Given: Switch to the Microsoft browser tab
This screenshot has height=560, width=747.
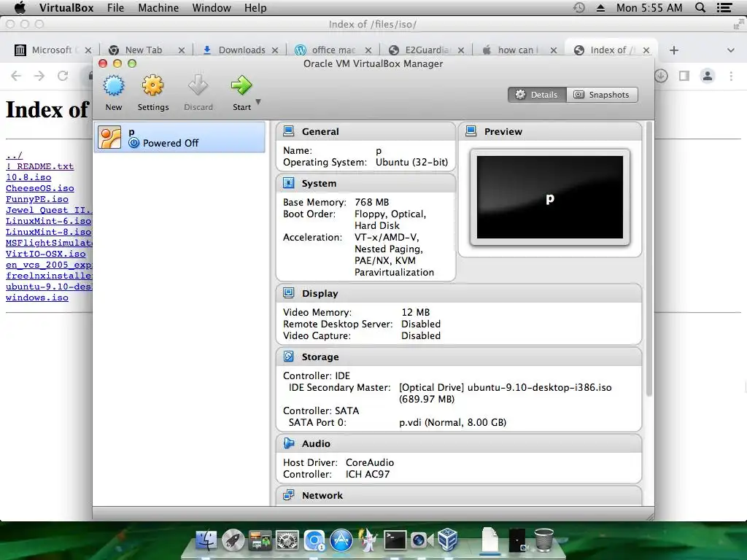Looking at the screenshot, I should coord(52,50).
